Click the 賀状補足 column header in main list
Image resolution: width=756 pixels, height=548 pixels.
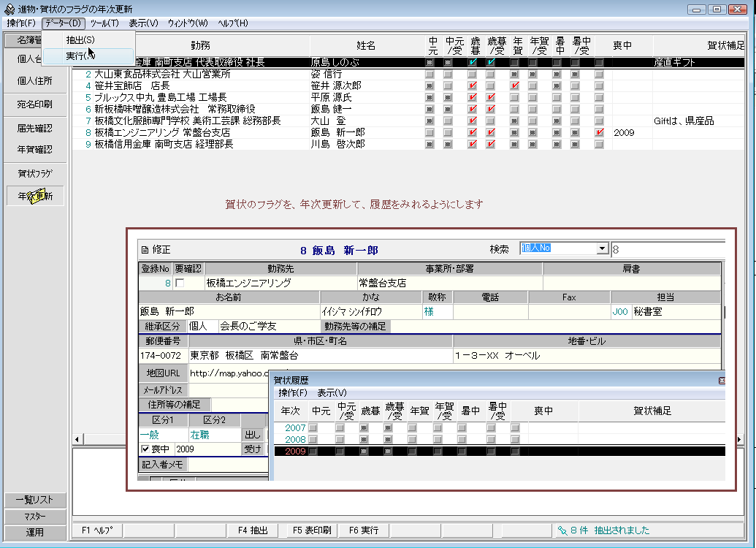tap(699, 45)
